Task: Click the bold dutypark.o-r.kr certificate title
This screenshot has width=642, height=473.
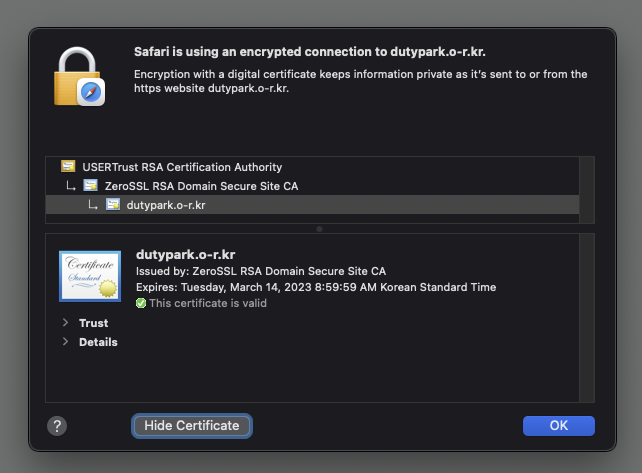Action: pyautogui.click(x=185, y=254)
